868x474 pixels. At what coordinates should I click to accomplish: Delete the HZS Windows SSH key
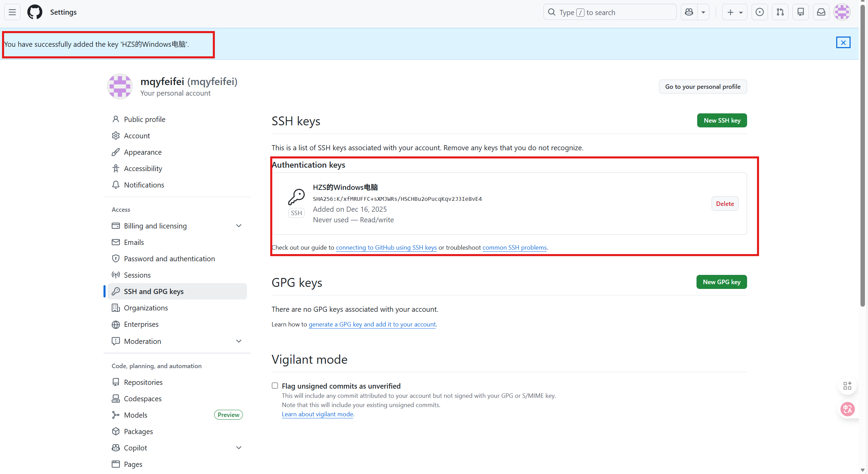coord(725,204)
